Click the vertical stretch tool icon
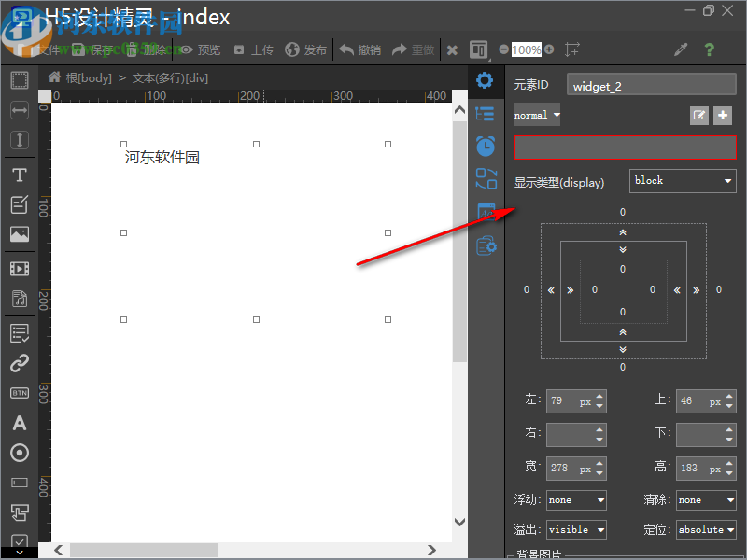This screenshot has width=747, height=560. point(20,140)
